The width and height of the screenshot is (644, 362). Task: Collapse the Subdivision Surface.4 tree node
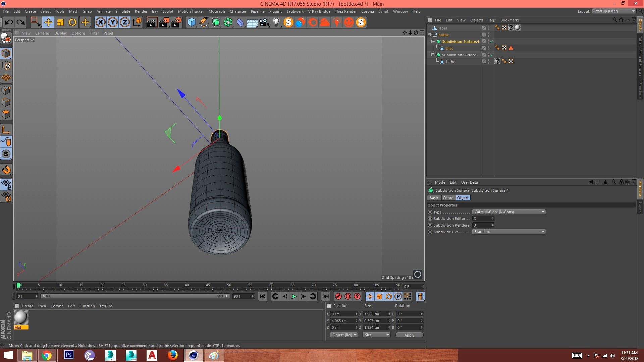click(x=433, y=42)
